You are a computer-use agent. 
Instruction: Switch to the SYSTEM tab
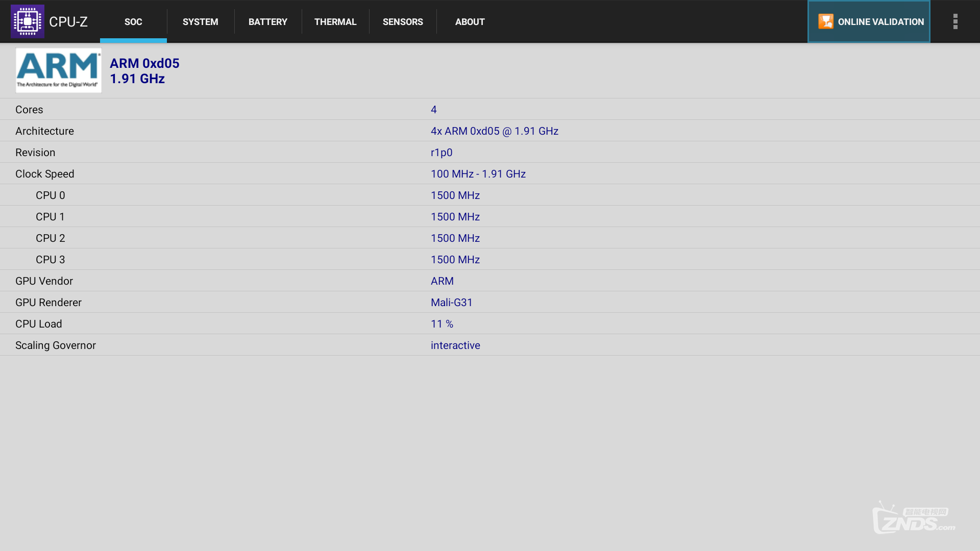click(x=201, y=22)
